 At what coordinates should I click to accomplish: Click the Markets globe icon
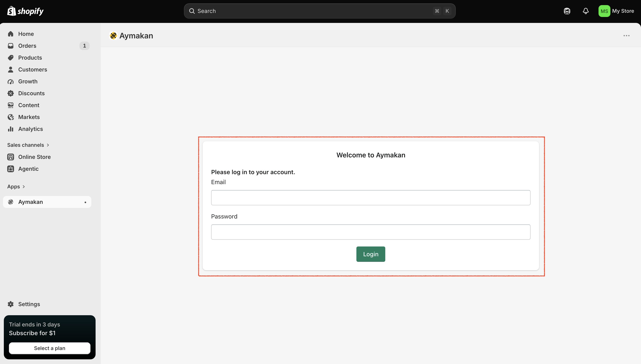point(10,117)
